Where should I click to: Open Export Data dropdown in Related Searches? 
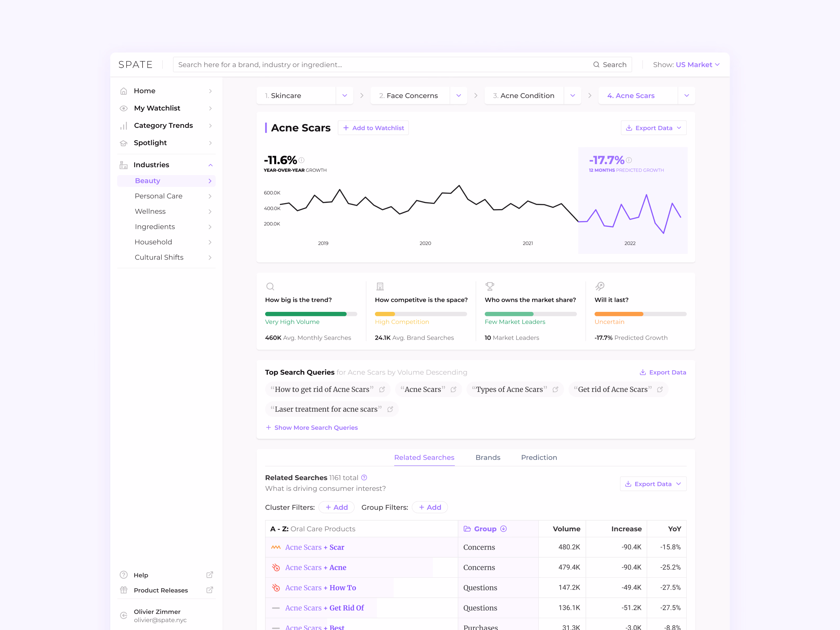click(x=653, y=484)
